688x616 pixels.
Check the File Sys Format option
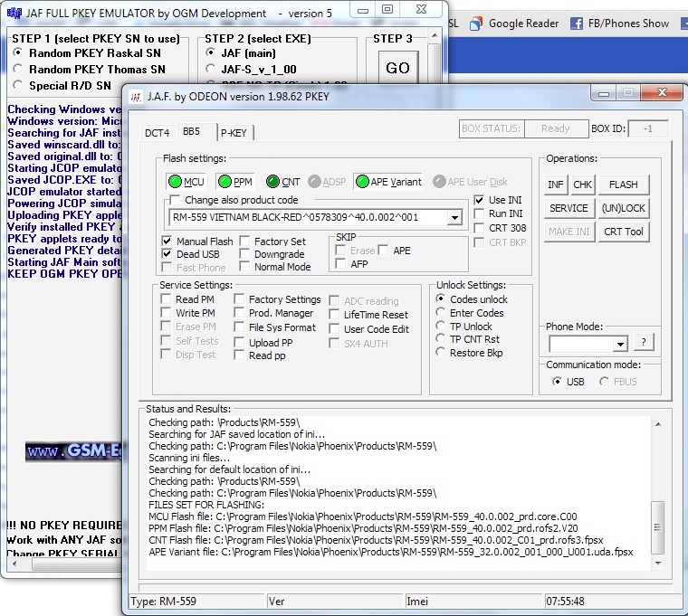tap(239, 327)
